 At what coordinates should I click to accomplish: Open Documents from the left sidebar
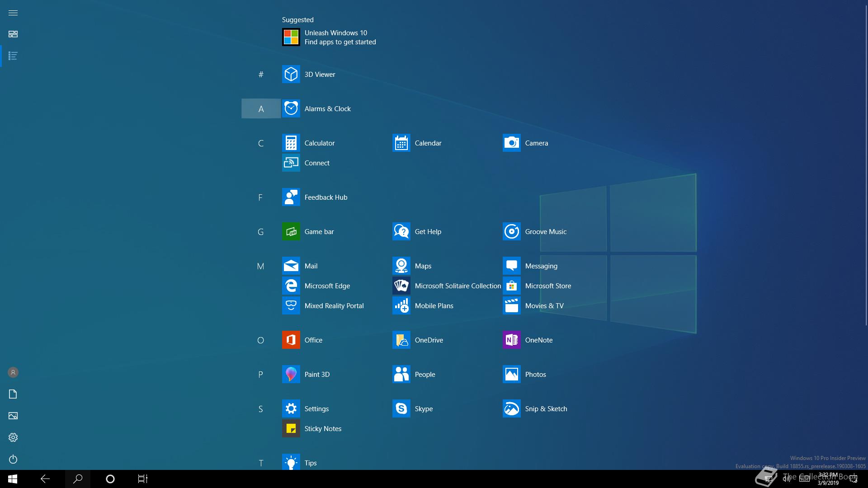pyautogui.click(x=13, y=394)
